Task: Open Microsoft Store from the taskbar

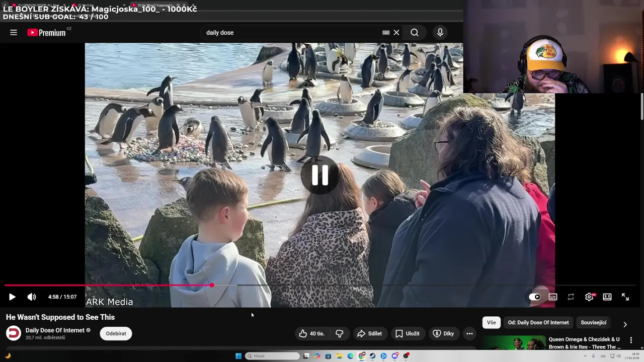Action: (328, 356)
